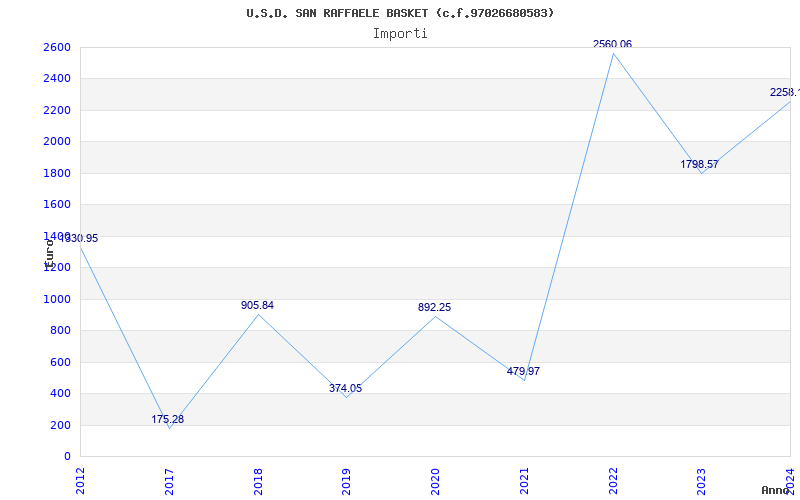Click the 1330.95 data label
Viewport: 800px width, 500px height.
[x=79, y=238]
